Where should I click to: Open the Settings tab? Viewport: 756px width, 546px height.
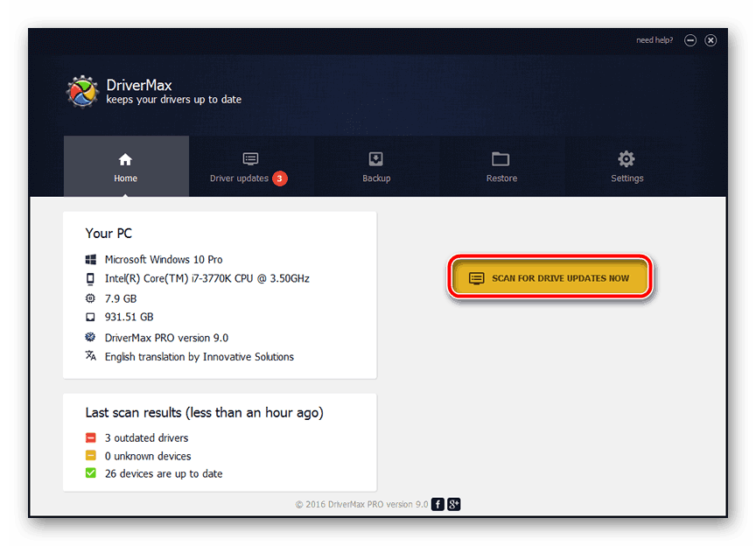click(626, 166)
